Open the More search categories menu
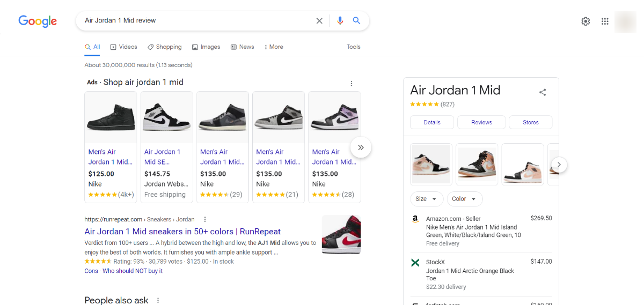 click(274, 47)
